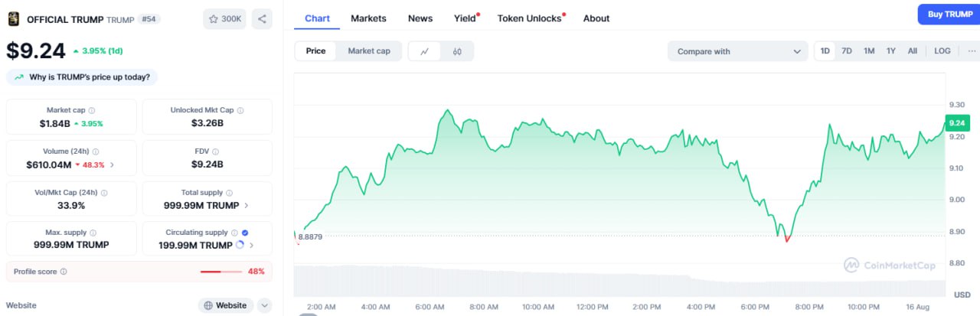Viewport: 980px width, 316px height.
Task: Click the share icon next to 300K
Action: coord(262,19)
